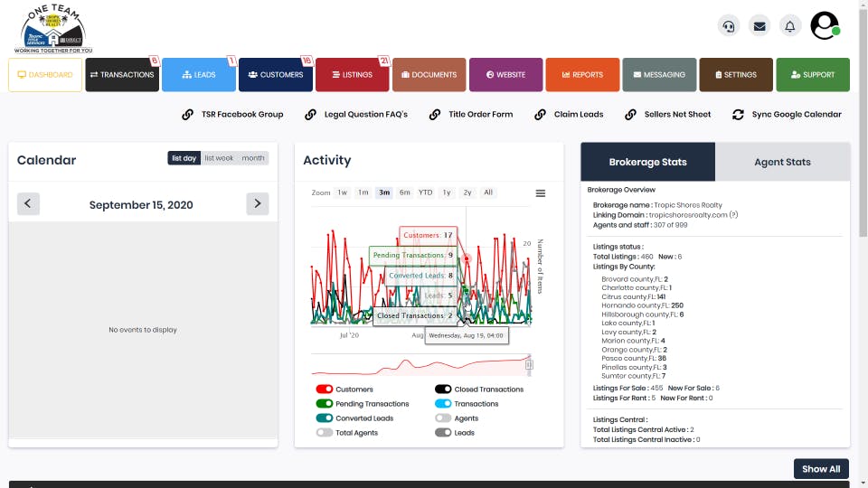Open the Listings menu
Viewport: 868px width, 488px height.
(x=352, y=75)
